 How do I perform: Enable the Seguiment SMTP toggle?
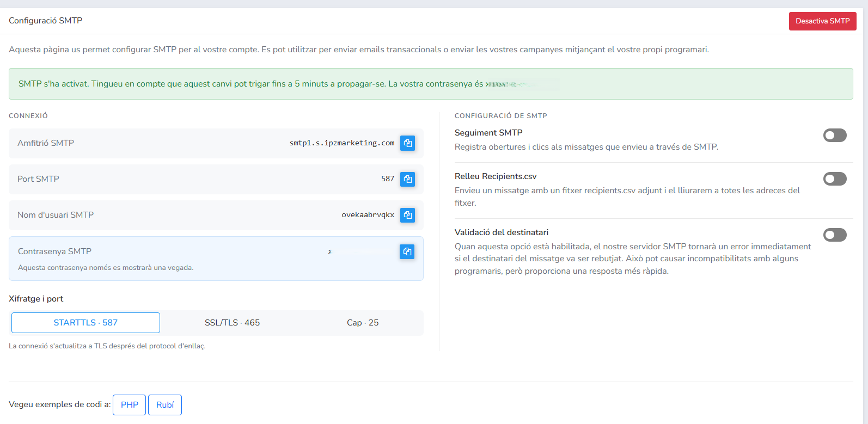coord(835,135)
